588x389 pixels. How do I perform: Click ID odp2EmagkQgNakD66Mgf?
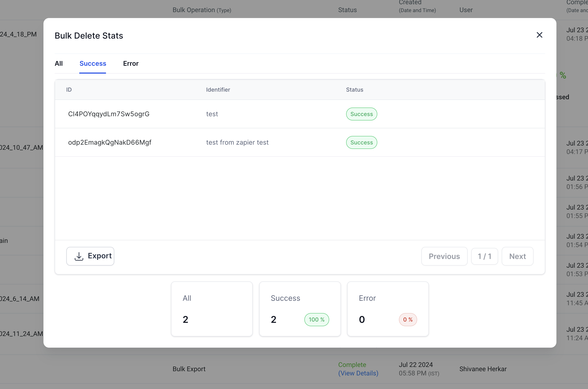pyautogui.click(x=110, y=142)
